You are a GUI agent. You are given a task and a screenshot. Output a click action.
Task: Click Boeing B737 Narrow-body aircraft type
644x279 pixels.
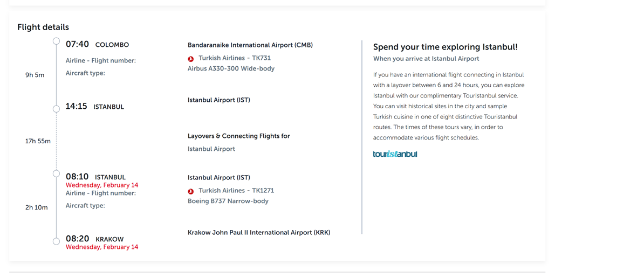[228, 201]
